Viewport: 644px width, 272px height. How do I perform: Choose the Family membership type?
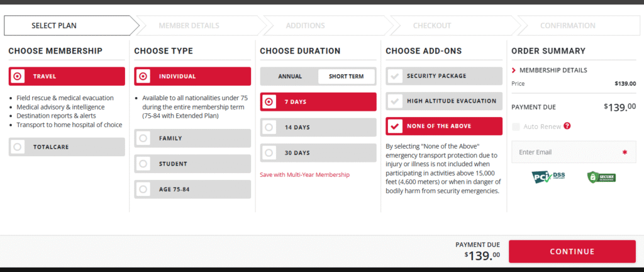pyautogui.click(x=192, y=138)
